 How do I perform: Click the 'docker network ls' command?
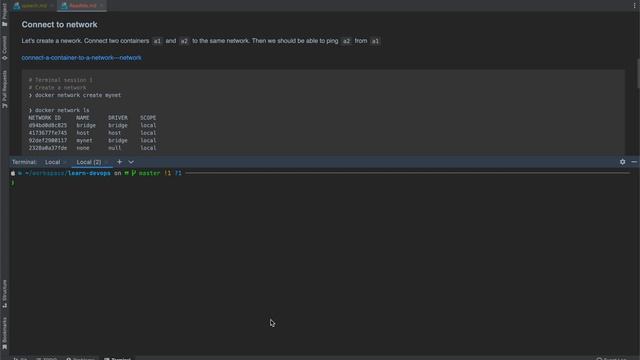click(x=62, y=110)
